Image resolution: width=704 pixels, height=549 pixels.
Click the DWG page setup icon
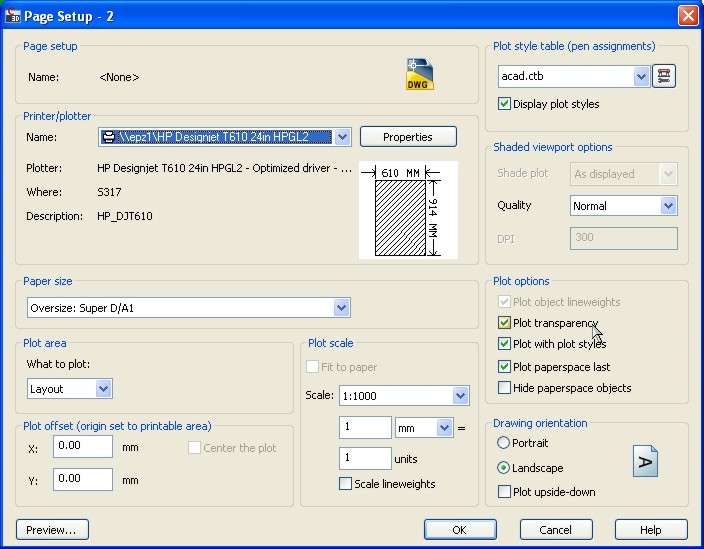pos(420,75)
